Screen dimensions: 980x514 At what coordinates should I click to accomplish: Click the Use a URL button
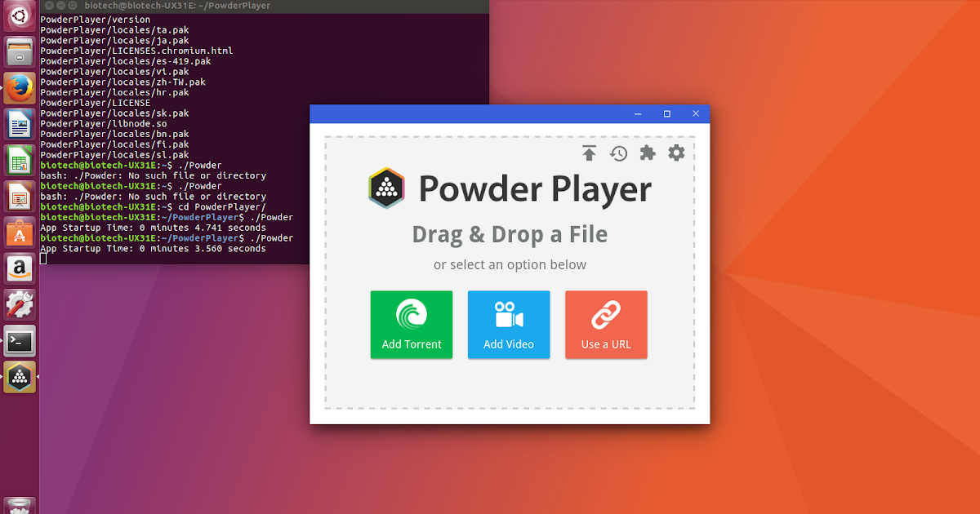tap(606, 325)
